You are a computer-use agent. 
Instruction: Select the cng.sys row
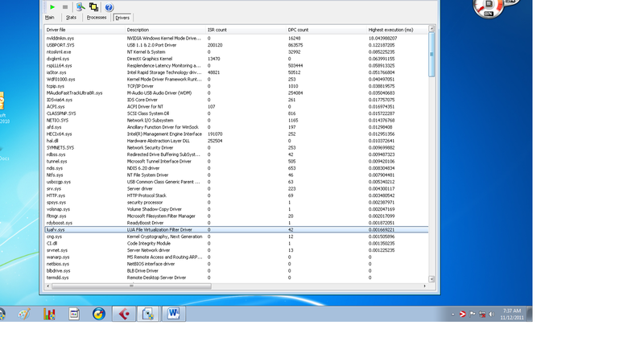(x=236, y=237)
